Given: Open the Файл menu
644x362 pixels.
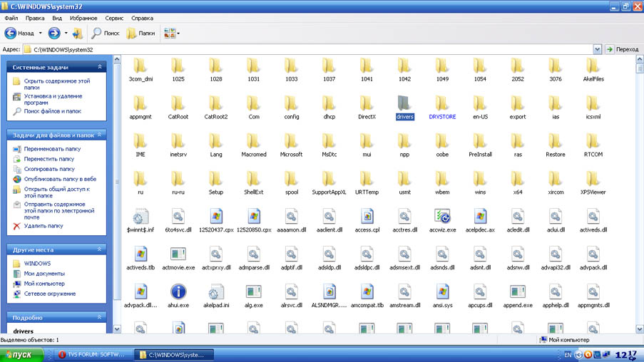Looking at the screenshot, I should pyautogui.click(x=11, y=18).
